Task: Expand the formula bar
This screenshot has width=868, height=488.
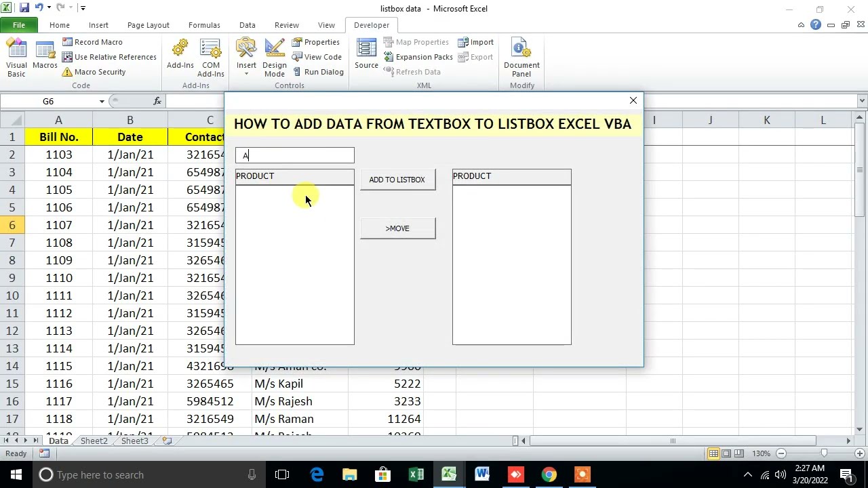Action: click(x=862, y=101)
